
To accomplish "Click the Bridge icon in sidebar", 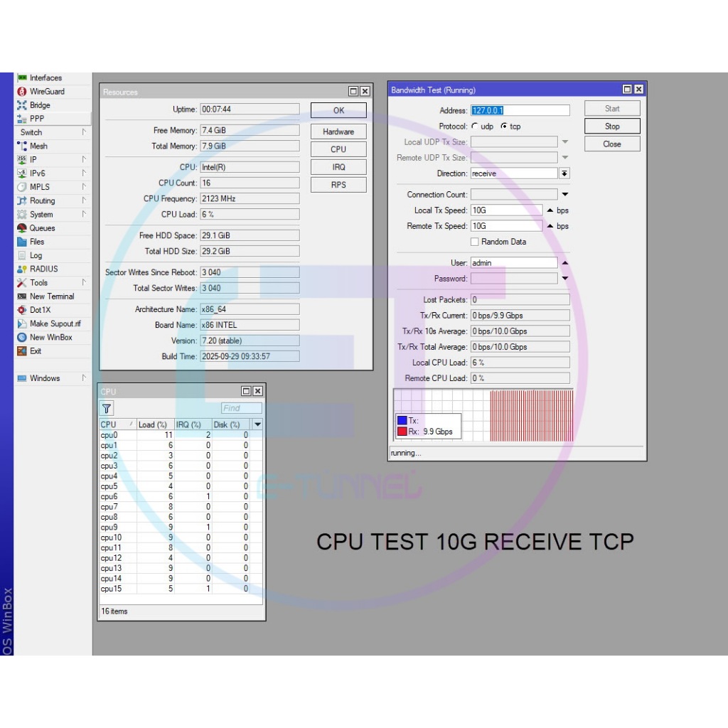I will click(22, 105).
